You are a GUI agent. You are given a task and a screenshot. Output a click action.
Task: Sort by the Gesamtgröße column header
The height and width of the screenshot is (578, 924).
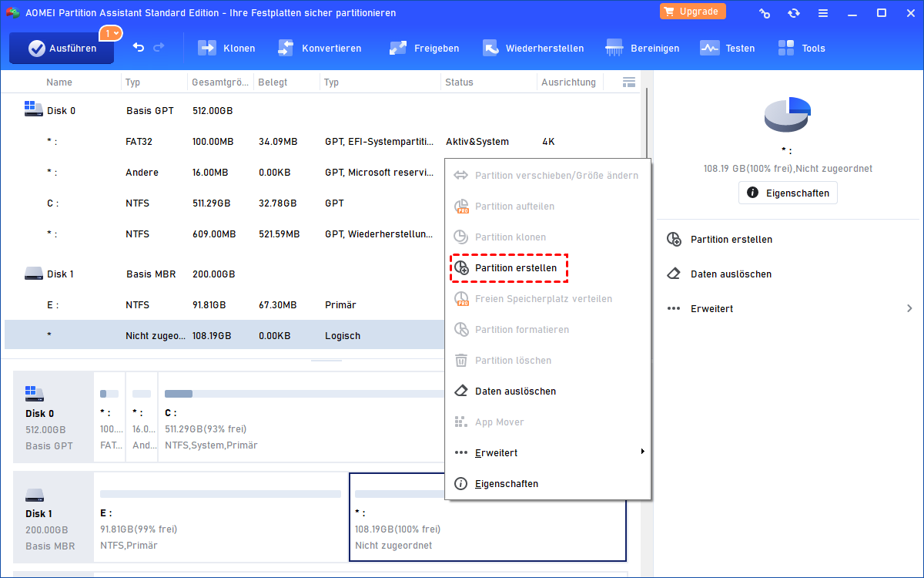220,82
